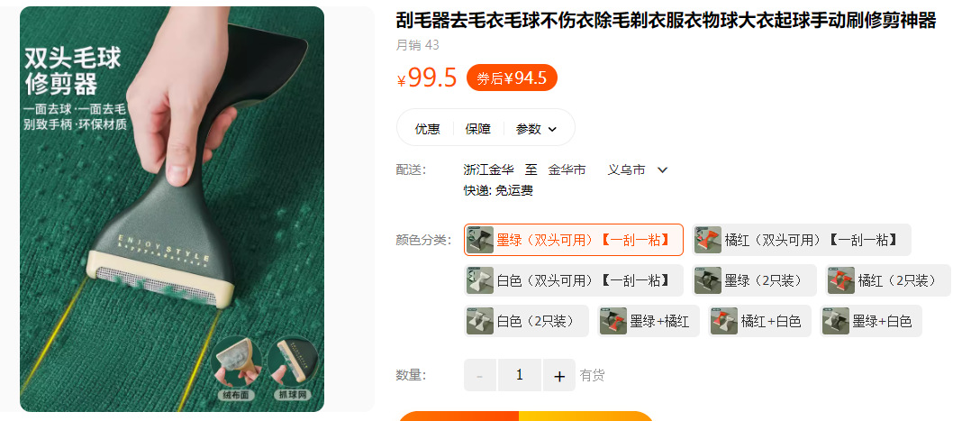980x421 pixels.
Task: Click the 券后¥94.5 coupon price badge
Action: click(x=512, y=78)
